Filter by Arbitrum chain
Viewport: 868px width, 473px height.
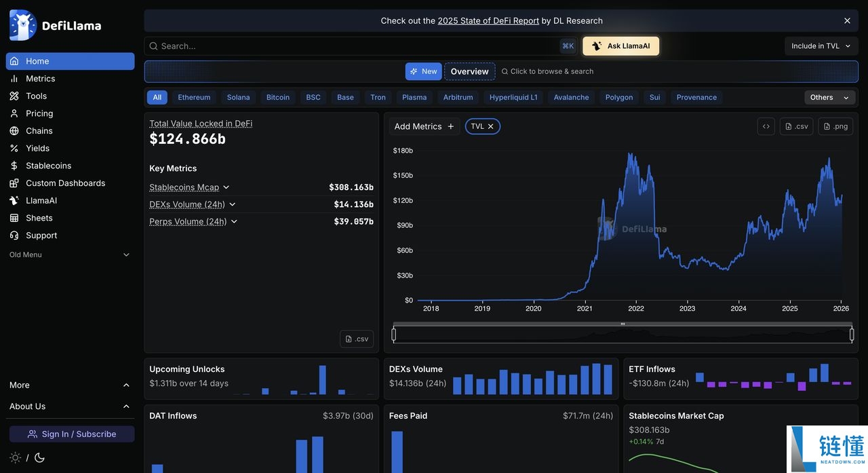click(x=458, y=98)
